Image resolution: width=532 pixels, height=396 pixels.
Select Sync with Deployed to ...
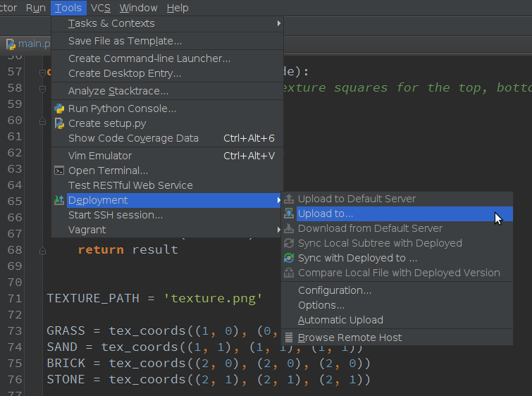(397, 258)
